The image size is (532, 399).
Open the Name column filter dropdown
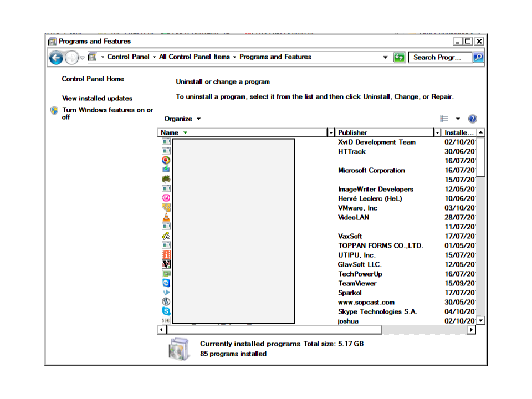[331, 132]
